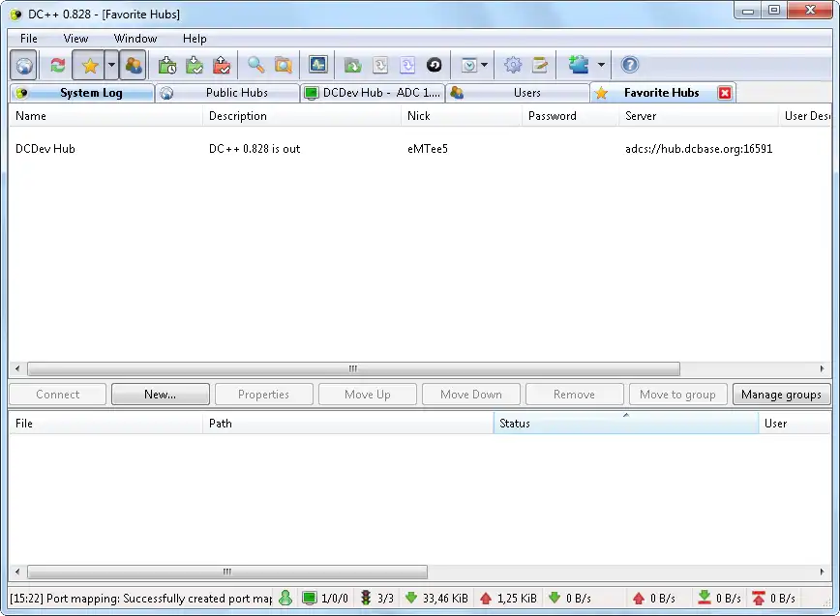Viewport: 840px width, 616px height.
Task: Click the port mapping status message
Action: click(x=141, y=598)
